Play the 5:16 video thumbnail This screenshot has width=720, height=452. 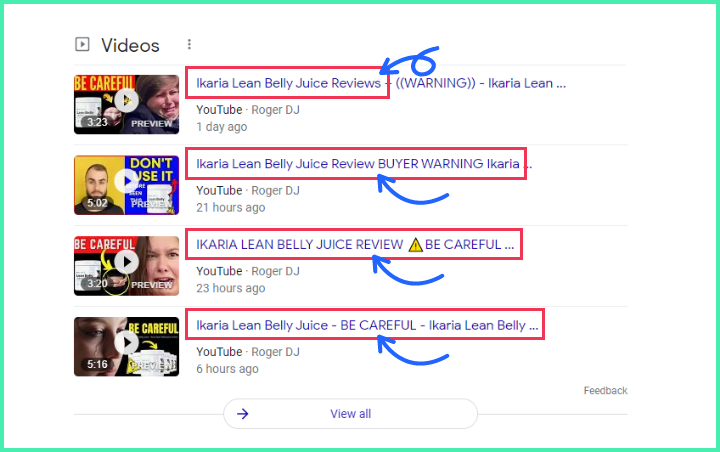click(x=126, y=347)
